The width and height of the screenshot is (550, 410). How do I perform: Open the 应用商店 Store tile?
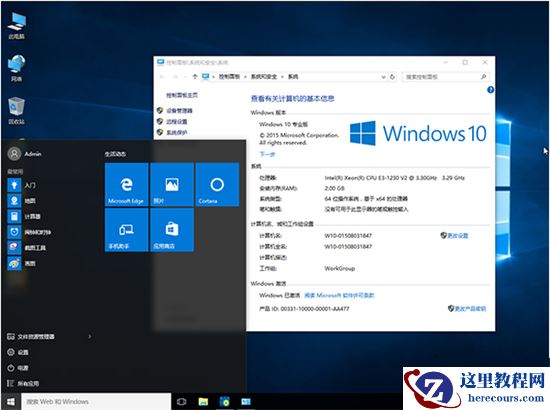pyautogui.click(x=172, y=230)
